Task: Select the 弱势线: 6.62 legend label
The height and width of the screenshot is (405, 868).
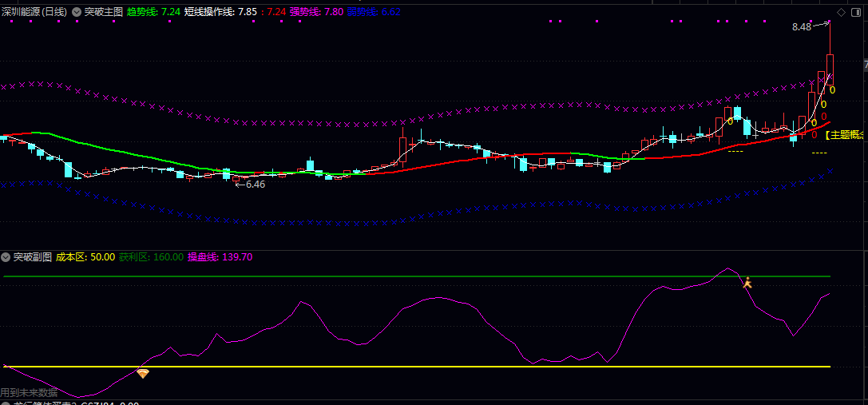Action: 374,12
